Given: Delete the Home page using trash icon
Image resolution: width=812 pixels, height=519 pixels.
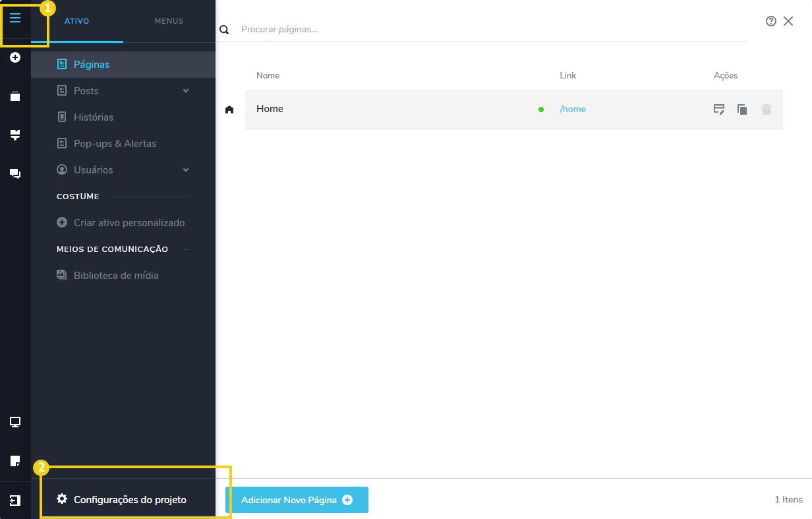Looking at the screenshot, I should 766,109.
